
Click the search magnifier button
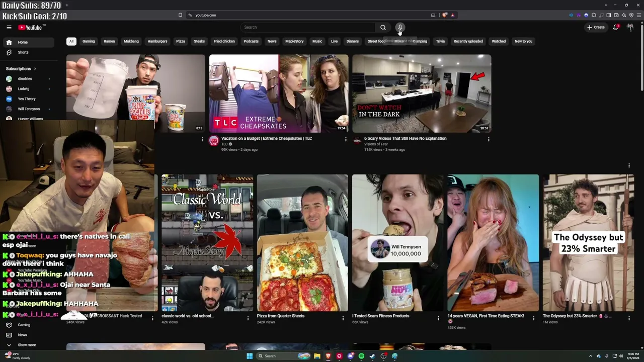383,27
